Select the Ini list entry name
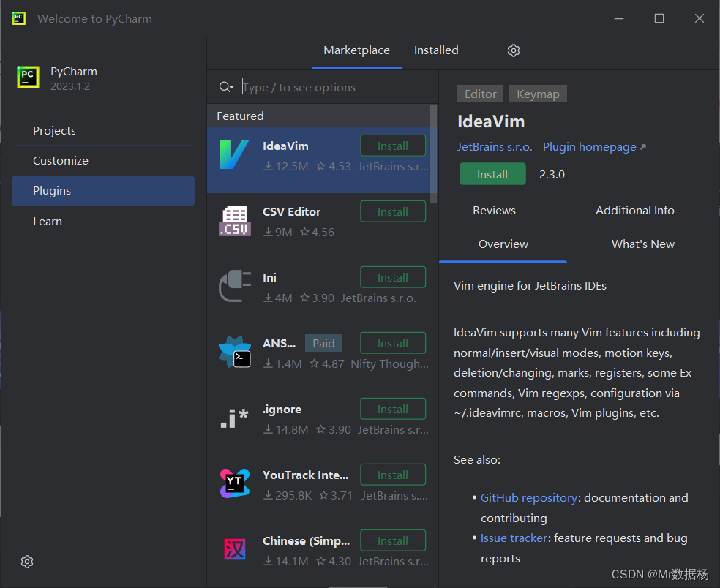The width and height of the screenshot is (720, 588). pyautogui.click(x=269, y=278)
